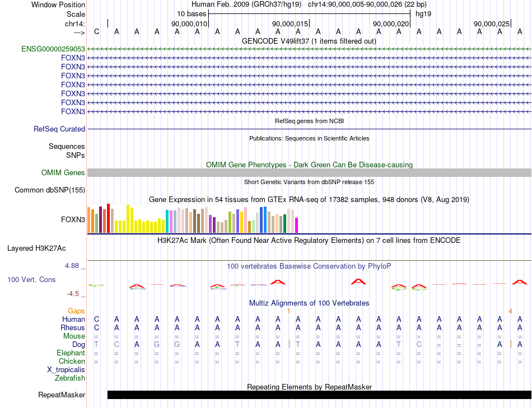Image resolution: width=532 pixels, height=408 pixels.
Task: Click the Scale label
Action: point(76,15)
